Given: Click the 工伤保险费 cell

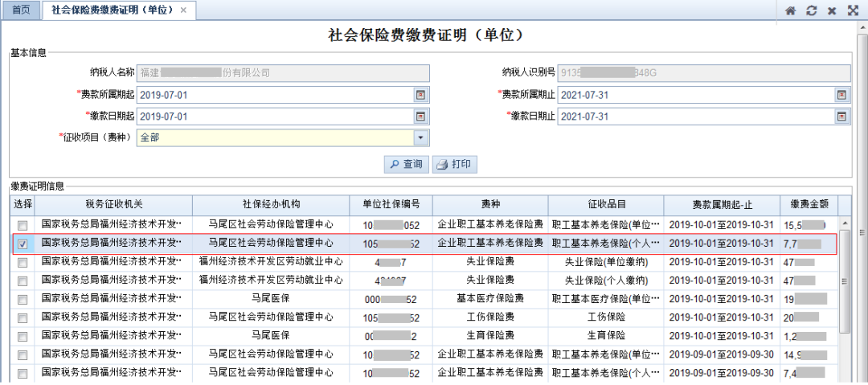Looking at the screenshot, I should pyautogui.click(x=490, y=317).
